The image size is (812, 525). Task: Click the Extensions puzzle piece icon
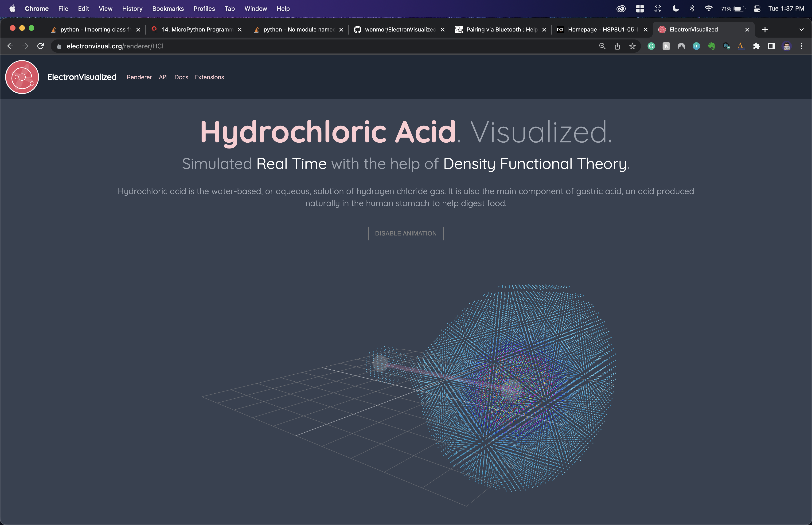tap(757, 46)
